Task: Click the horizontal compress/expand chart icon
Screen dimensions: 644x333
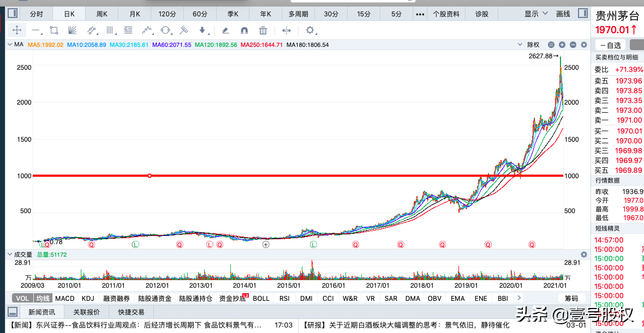Action: coord(287,31)
